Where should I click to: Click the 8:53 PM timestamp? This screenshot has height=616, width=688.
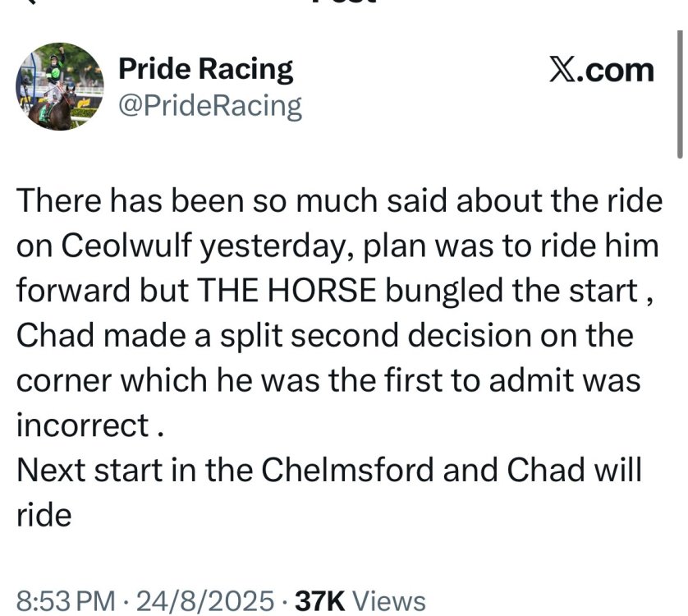[x=66, y=600]
